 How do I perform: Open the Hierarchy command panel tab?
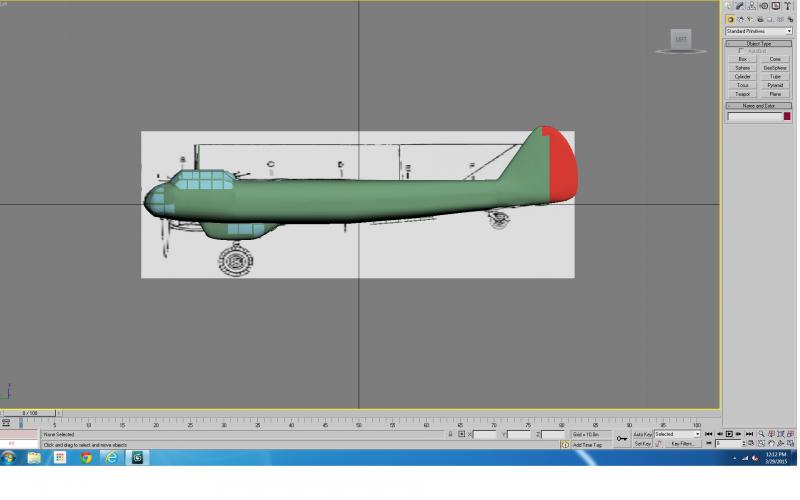pos(752,6)
